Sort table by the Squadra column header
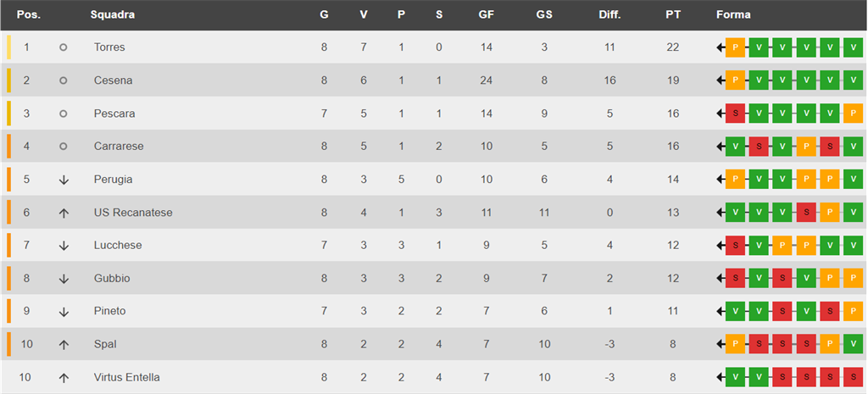This screenshot has width=868, height=394. (x=112, y=15)
